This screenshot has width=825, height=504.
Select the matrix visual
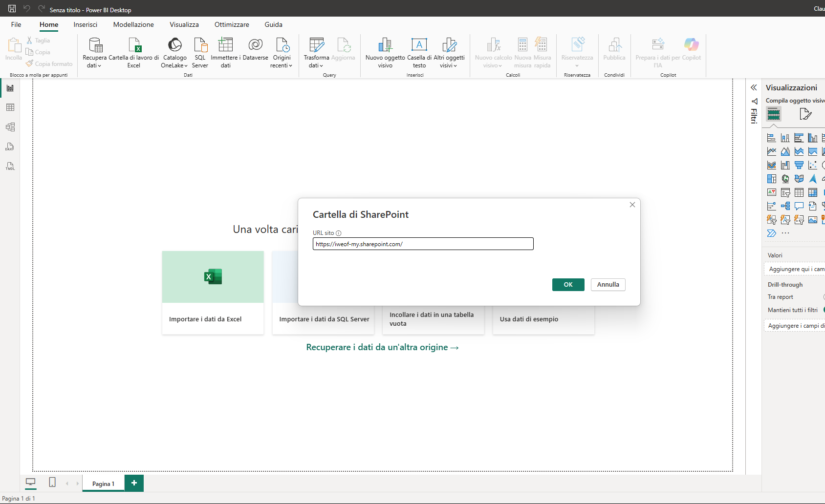click(813, 192)
